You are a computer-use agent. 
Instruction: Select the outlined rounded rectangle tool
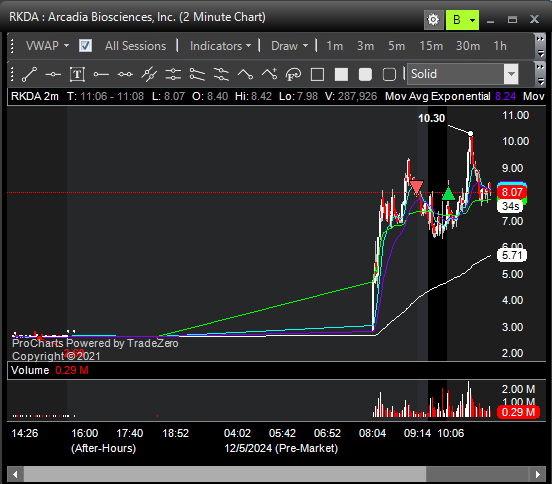click(x=389, y=74)
